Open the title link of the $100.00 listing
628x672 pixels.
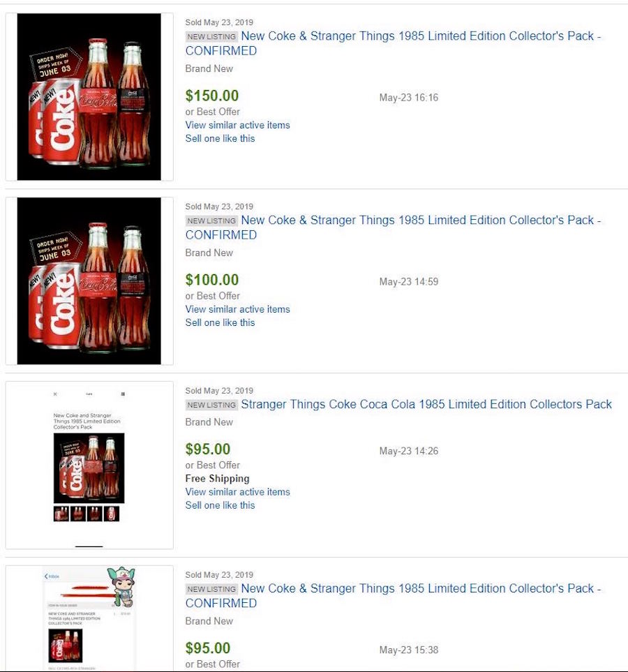coord(392,227)
